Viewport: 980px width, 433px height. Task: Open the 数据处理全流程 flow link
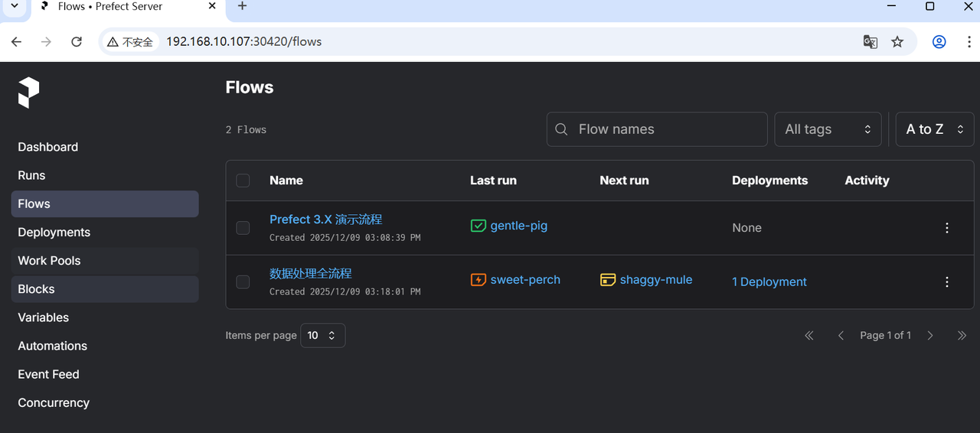click(310, 274)
